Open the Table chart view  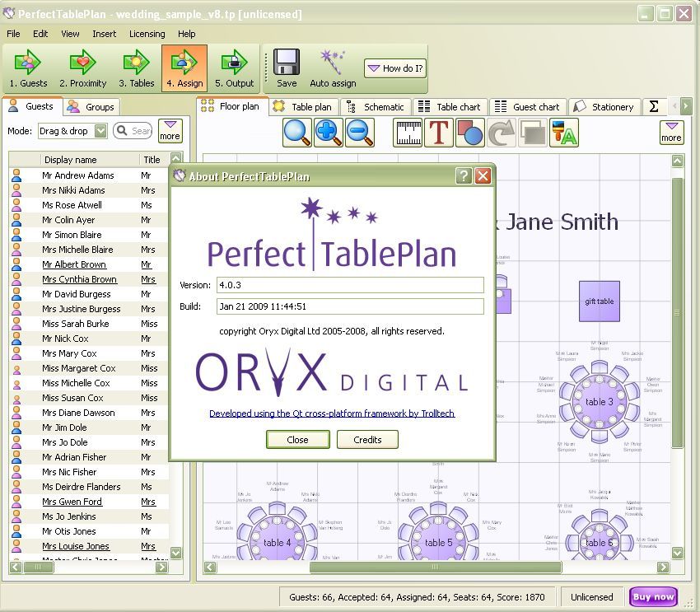(450, 106)
